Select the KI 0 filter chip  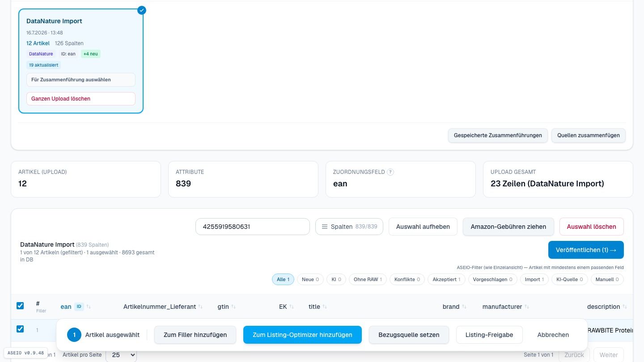coord(336,279)
